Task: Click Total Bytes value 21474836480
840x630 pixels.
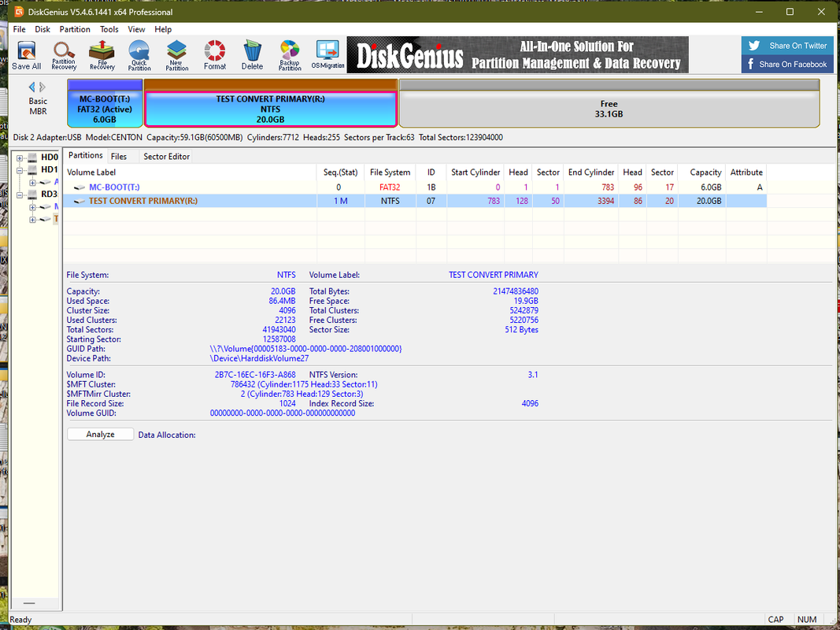Action: click(x=516, y=291)
